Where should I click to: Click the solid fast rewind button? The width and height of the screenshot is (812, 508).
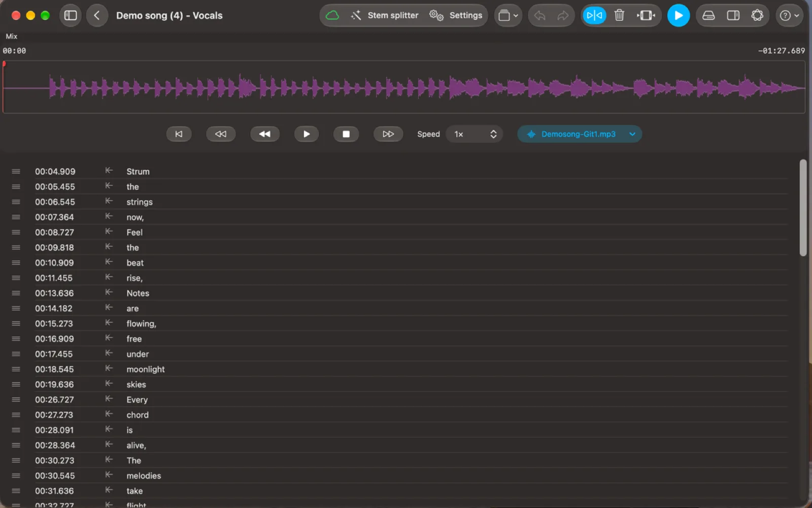tap(265, 134)
